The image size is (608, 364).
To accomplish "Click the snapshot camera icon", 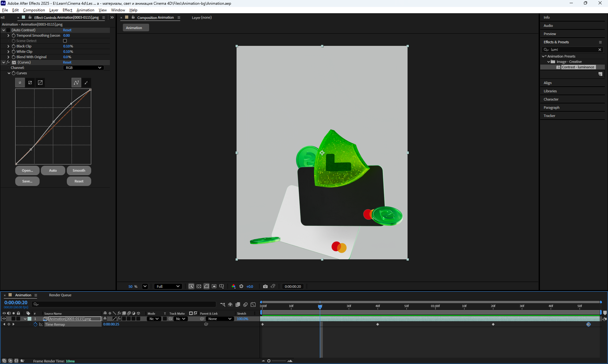I will click(x=265, y=287).
